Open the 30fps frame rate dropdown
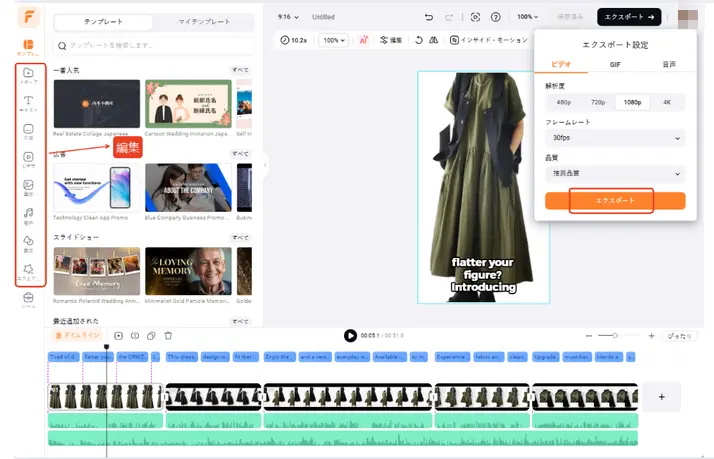The width and height of the screenshot is (714, 459). (615, 138)
